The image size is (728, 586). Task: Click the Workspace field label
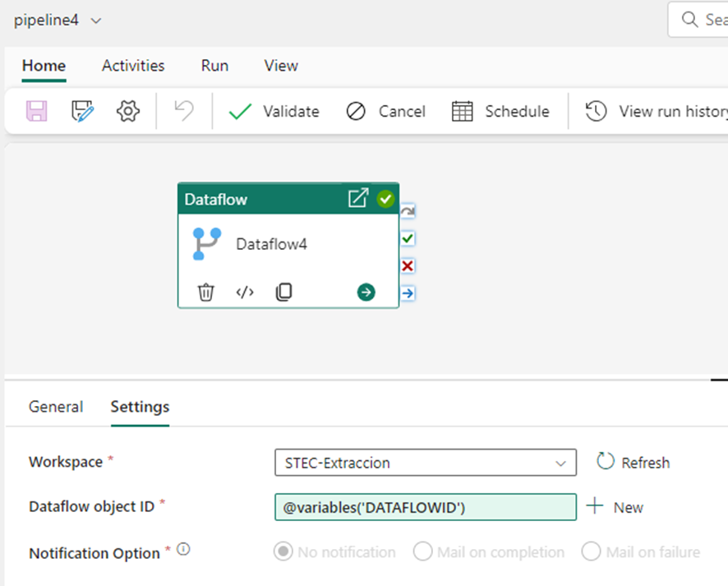pos(66,462)
